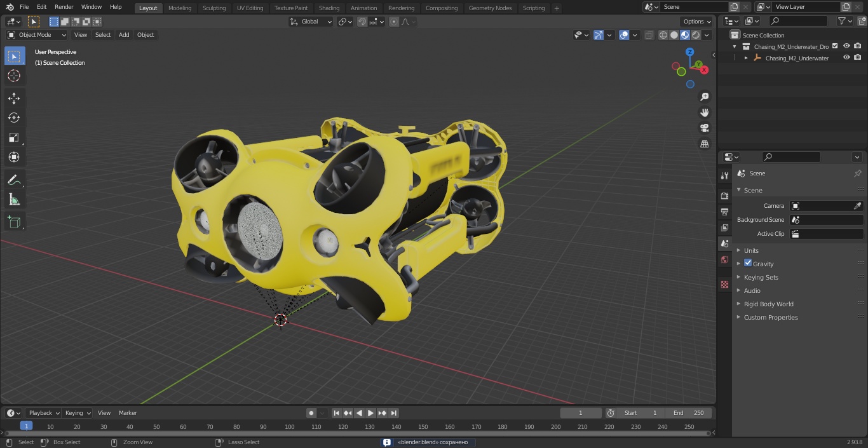Toggle X-ray mode in viewport header
Image resolution: width=868 pixels, height=448 pixels.
pos(649,35)
